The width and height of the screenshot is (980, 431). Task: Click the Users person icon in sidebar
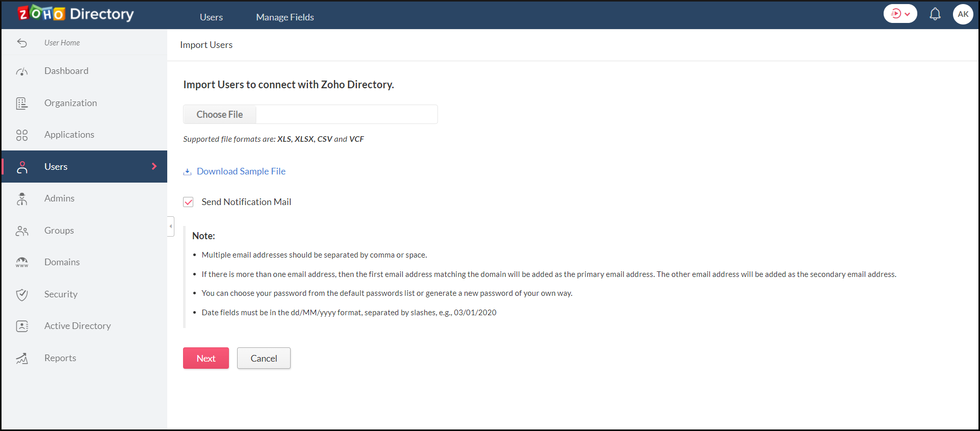coord(22,167)
